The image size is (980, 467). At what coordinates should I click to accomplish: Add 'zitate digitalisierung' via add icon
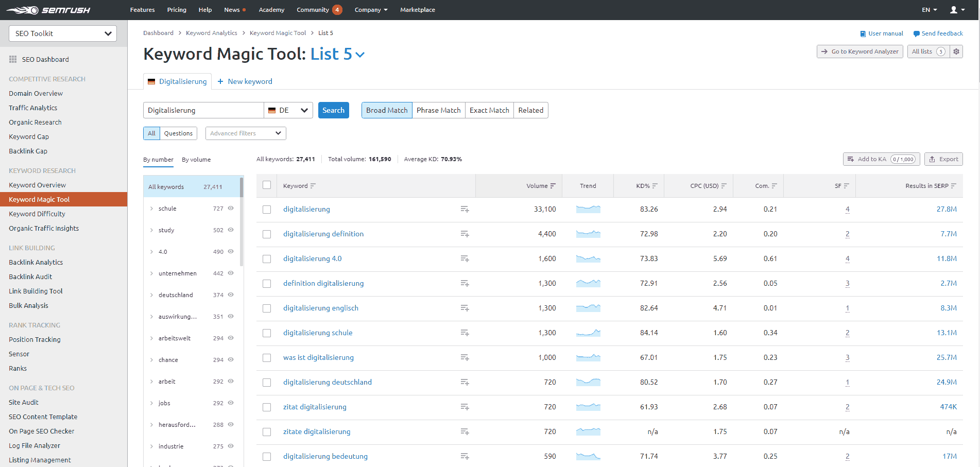465,431
